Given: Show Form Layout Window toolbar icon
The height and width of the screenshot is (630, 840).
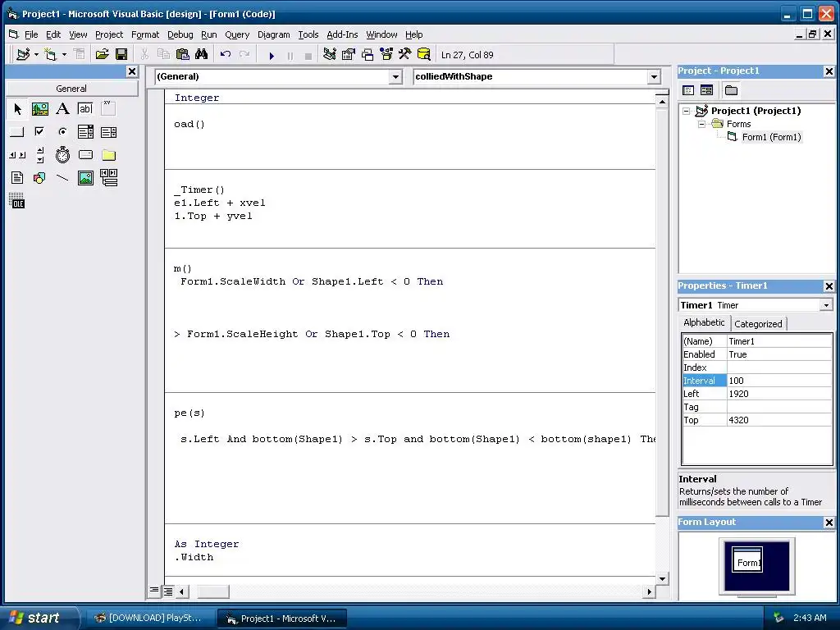Looking at the screenshot, I should 367,54.
